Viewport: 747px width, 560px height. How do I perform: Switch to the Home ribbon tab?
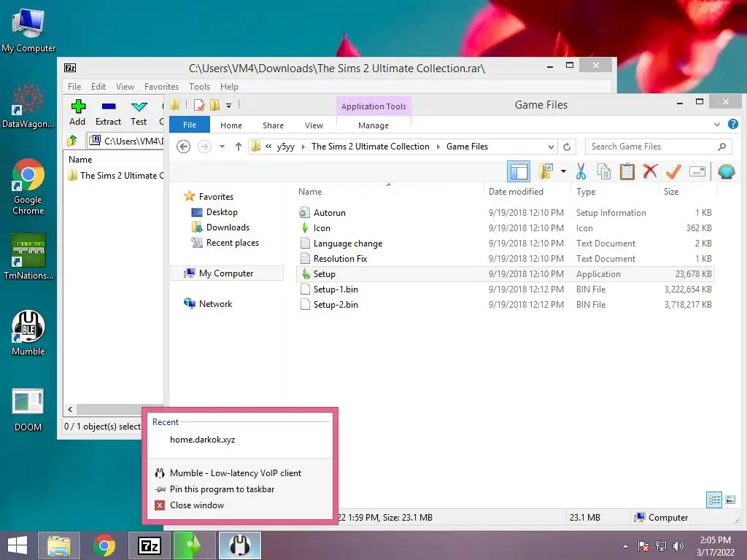[231, 125]
